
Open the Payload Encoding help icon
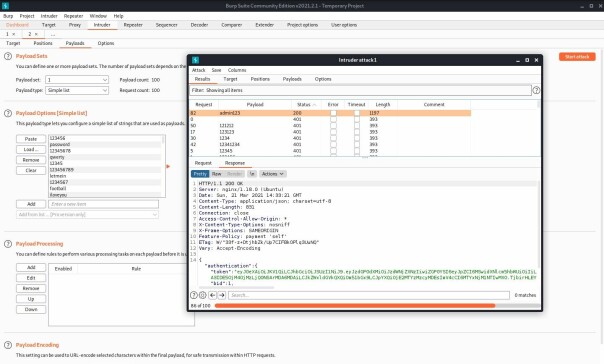click(8, 345)
